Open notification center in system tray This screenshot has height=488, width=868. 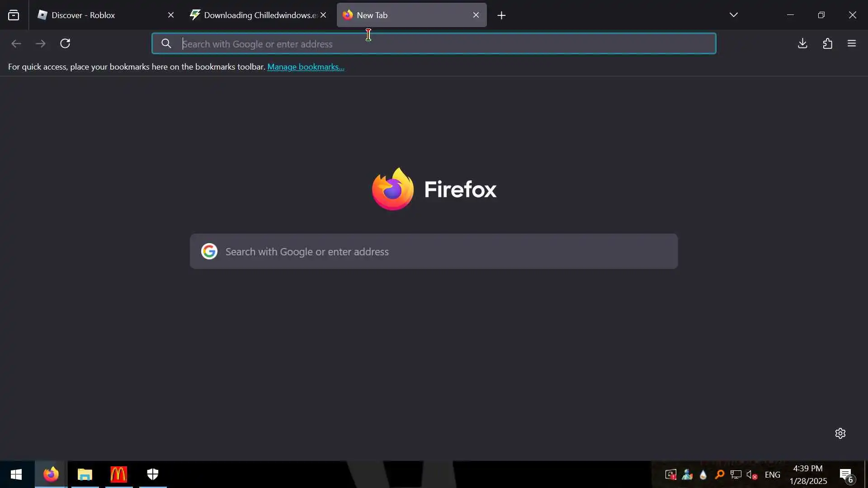[x=846, y=475]
